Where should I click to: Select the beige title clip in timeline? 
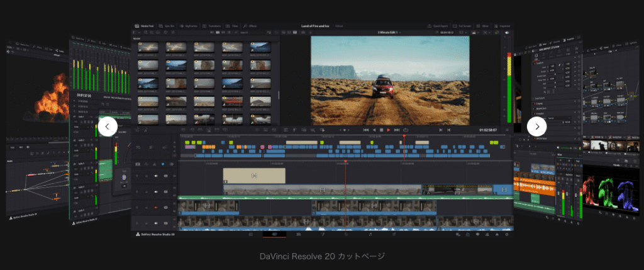(254, 175)
